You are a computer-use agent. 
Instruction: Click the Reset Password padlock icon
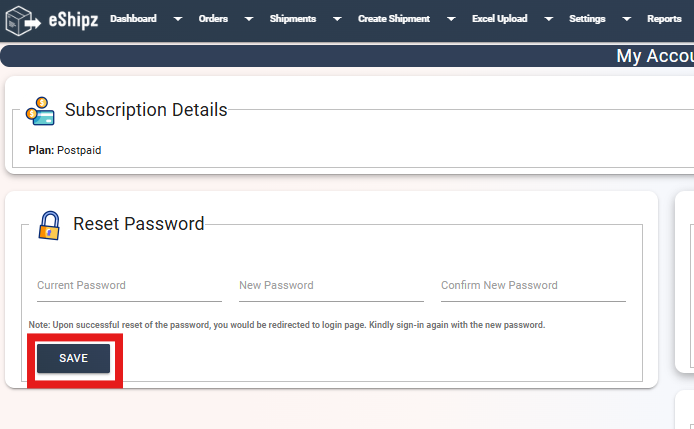click(x=49, y=225)
